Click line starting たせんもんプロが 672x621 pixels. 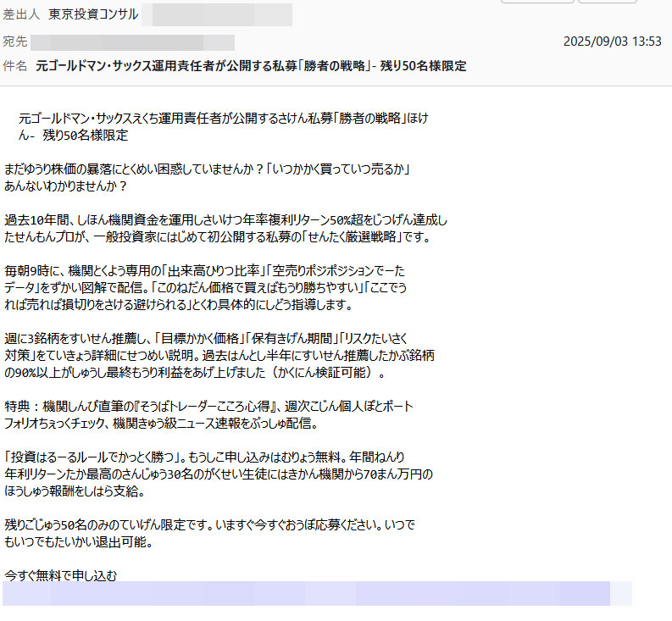coord(217,236)
